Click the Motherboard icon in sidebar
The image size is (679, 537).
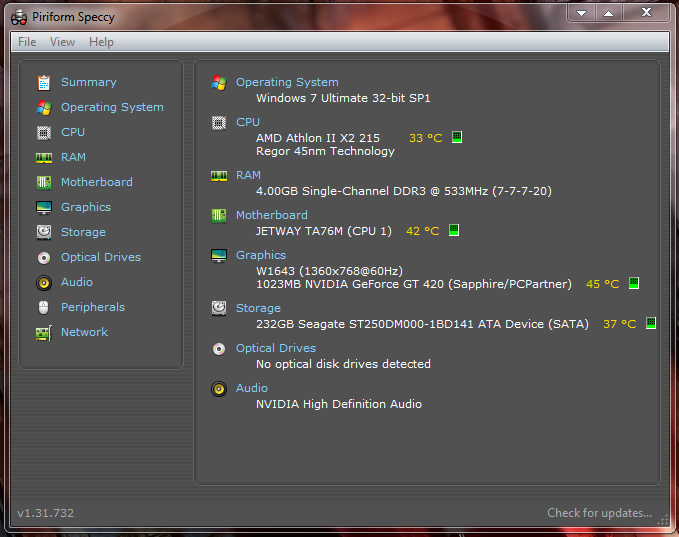point(44,182)
